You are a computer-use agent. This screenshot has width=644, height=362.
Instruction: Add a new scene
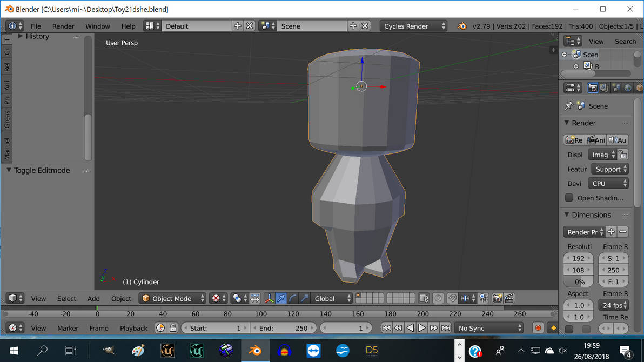(353, 26)
